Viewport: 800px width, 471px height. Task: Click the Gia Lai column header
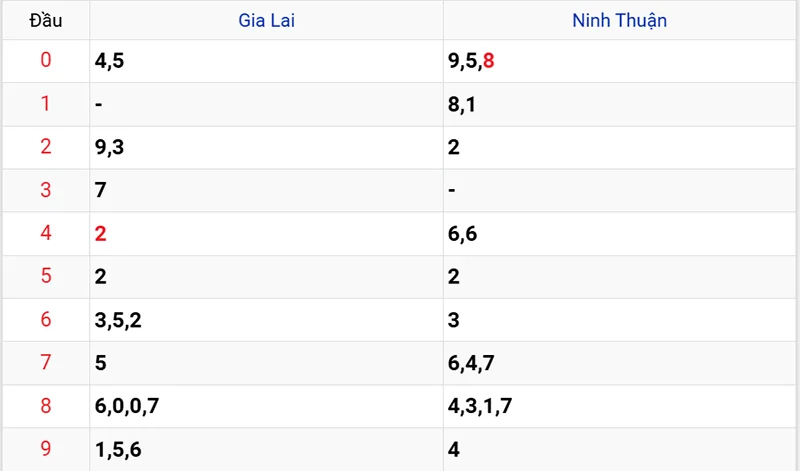266,20
